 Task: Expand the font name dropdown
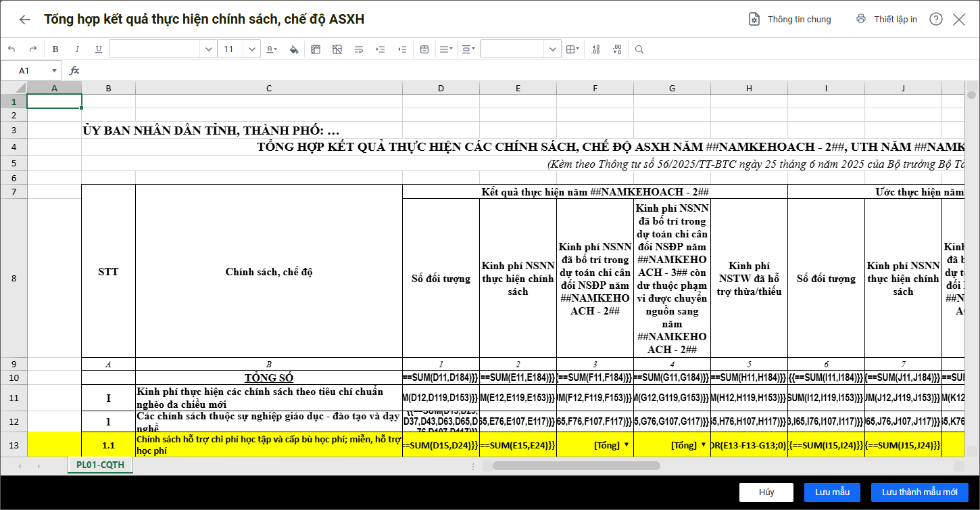208,49
